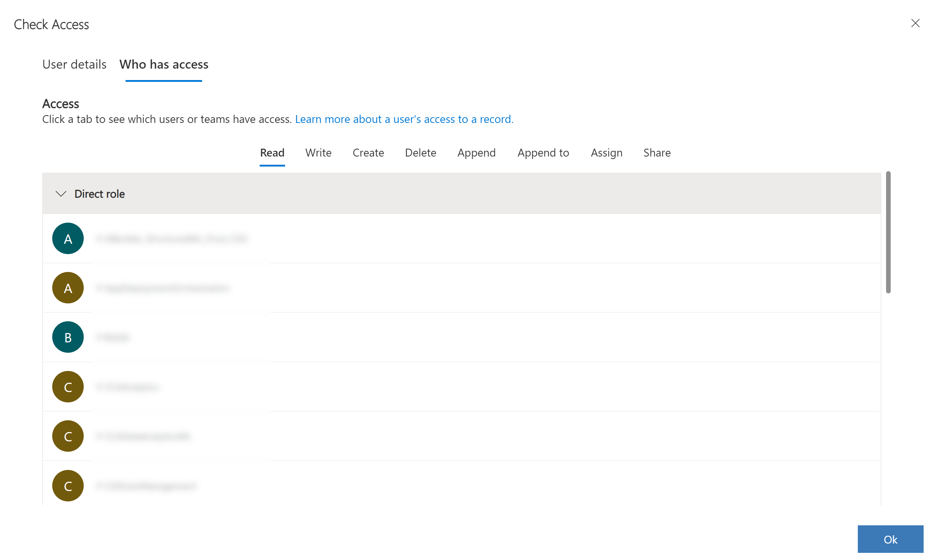Click the Append access tab
Screen dimensions: 934x560
pyautogui.click(x=476, y=152)
